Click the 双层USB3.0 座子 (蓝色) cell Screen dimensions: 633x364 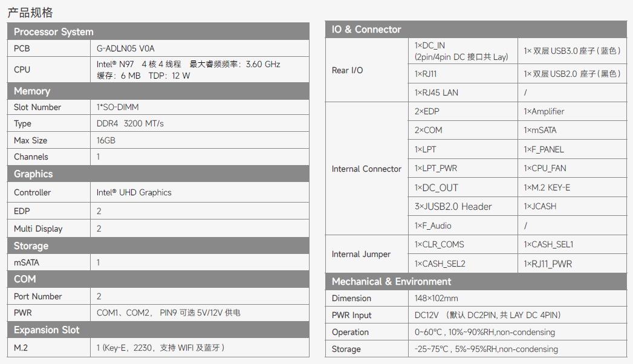coord(572,51)
